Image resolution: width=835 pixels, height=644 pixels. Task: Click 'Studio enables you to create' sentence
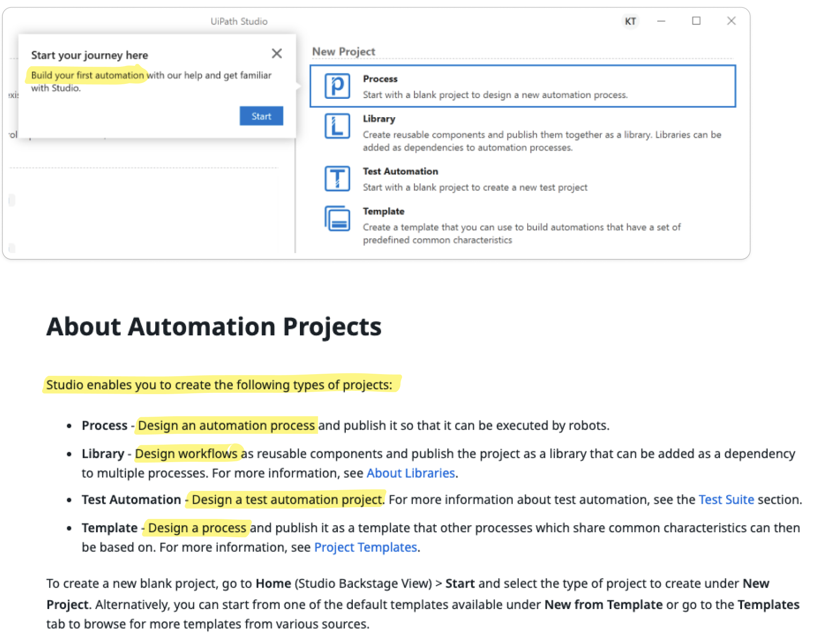[x=219, y=385]
